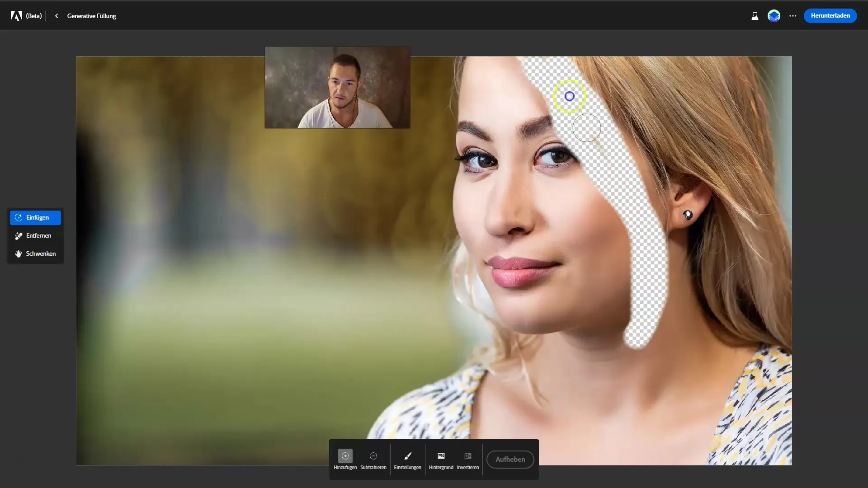The height and width of the screenshot is (488, 868).
Task: Click the woman's earring in the canvas
Action: click(x=688, y=215)
